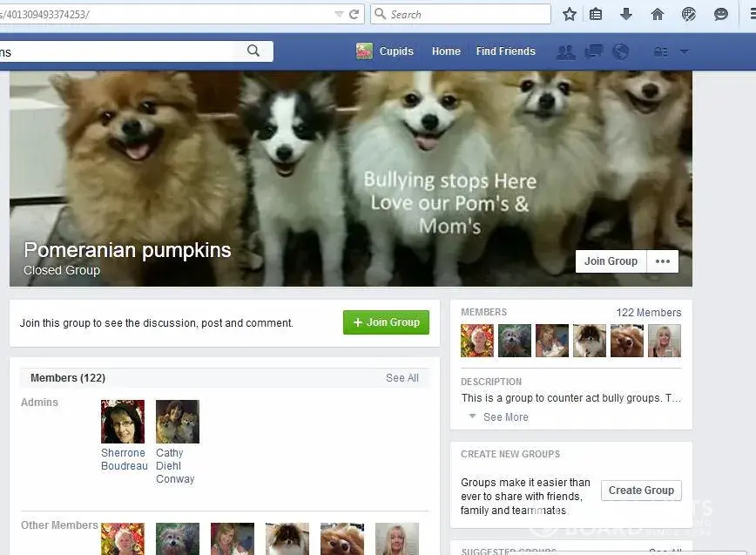Expand the description with See More
The width and height of the screenshot is (756, 555).
click(505, 417)
